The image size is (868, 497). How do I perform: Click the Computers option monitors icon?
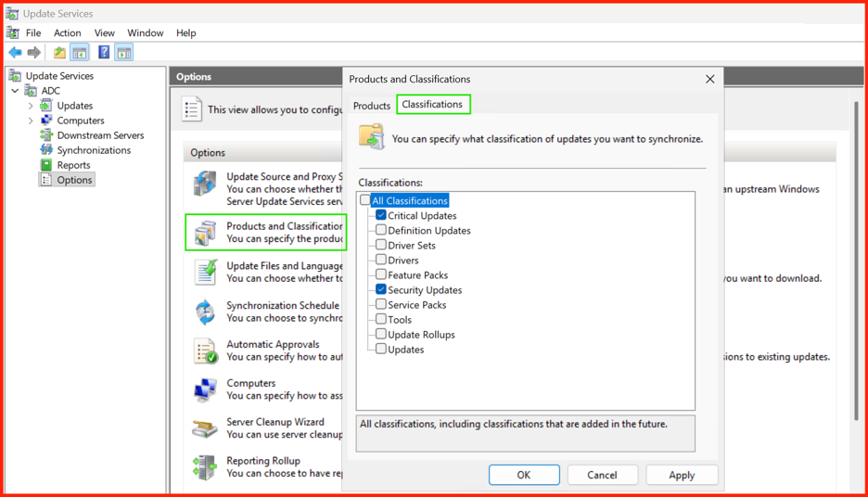(205, 389)
